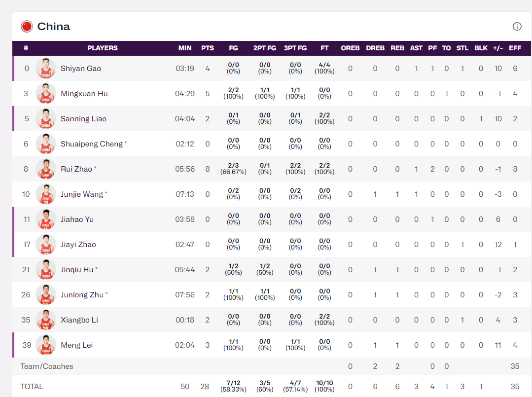This screenshot has height=397, width=532.
Task: Click Mingxuan Hu's avatar image
Action: [46, 94]
